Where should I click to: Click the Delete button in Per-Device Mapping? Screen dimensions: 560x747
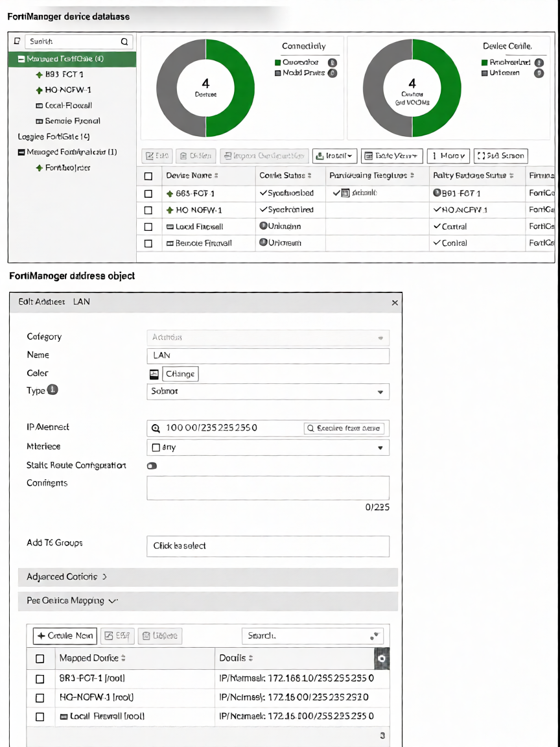(x=160, y=636)
